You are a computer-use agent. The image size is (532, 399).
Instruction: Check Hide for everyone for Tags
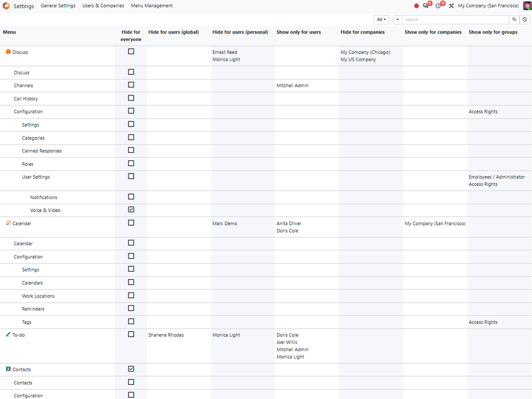[131, 321]
